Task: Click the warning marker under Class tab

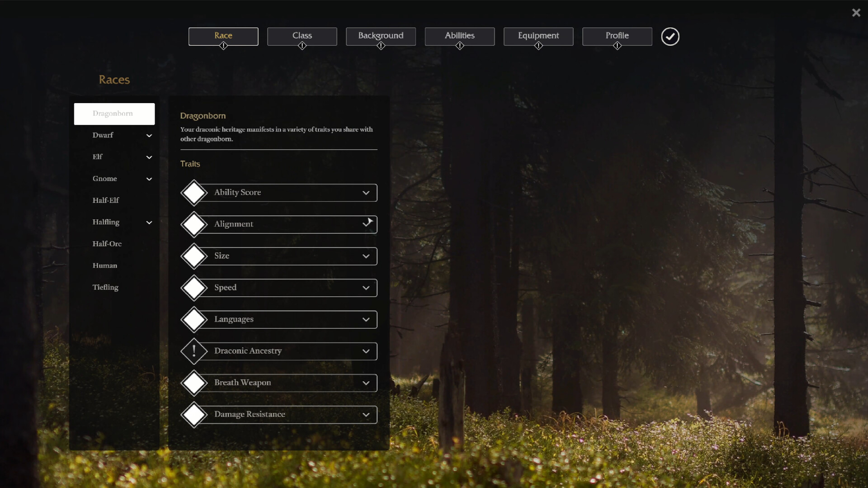Action: tap(302, 46)
